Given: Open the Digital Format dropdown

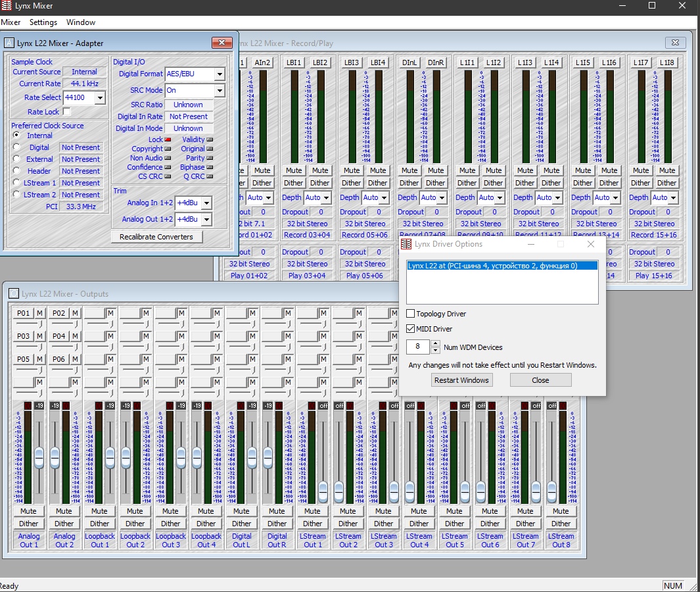Looking at the screenshot, I should click(220, 74).
